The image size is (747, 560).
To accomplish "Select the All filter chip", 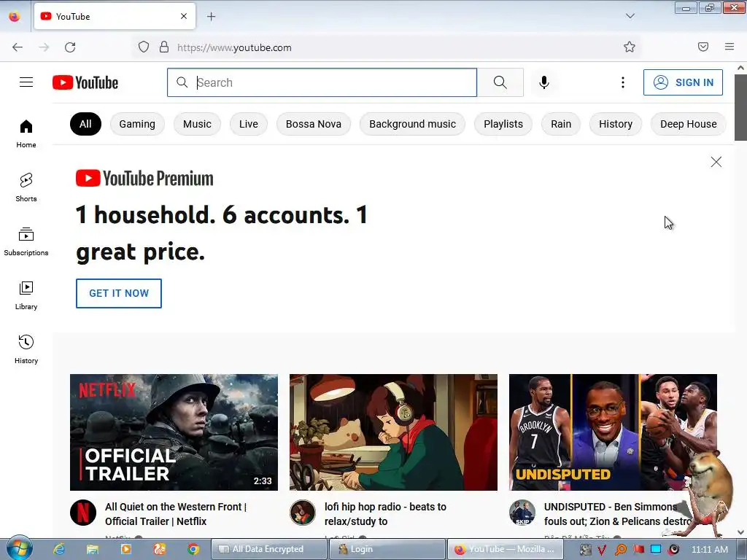I will click(x=85, y=124).
